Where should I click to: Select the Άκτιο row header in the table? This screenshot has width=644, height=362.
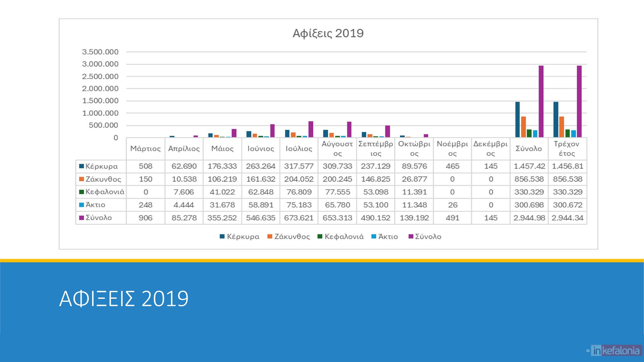[101, 205]
